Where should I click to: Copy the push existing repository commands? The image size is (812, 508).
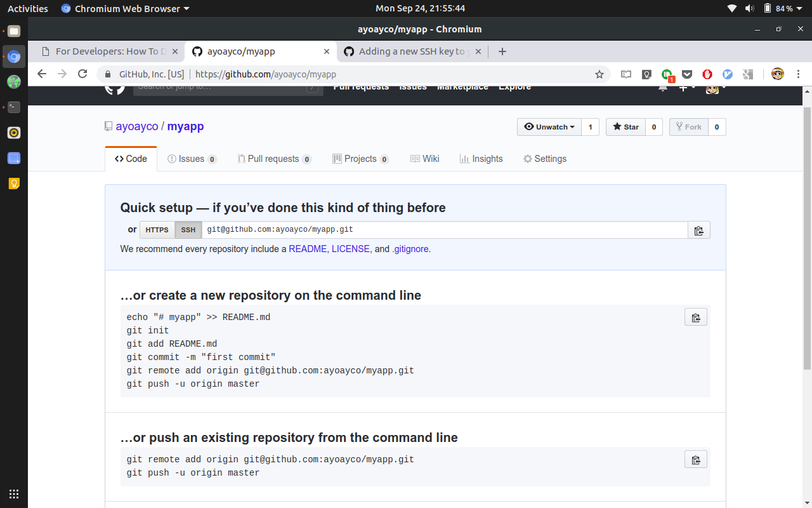[x=695, y=460]
